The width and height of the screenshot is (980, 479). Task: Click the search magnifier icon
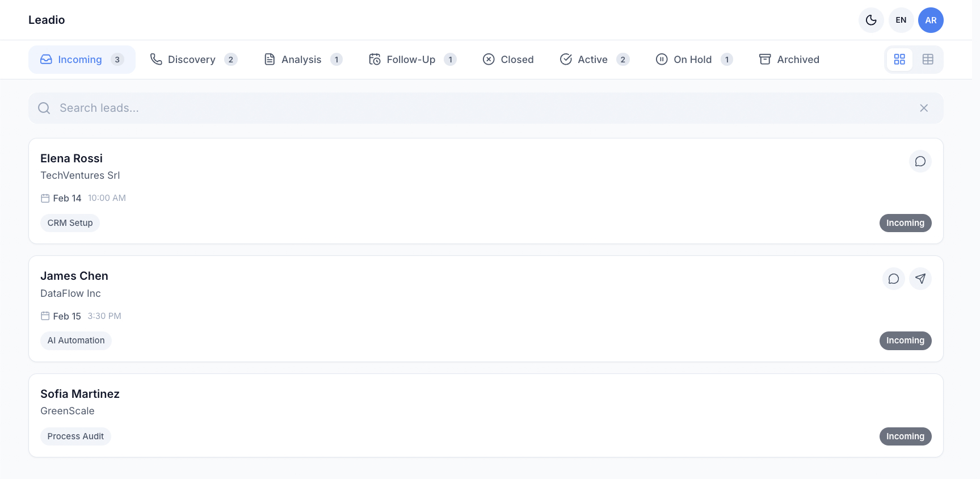pyautogui.click(x=44, y=108)
